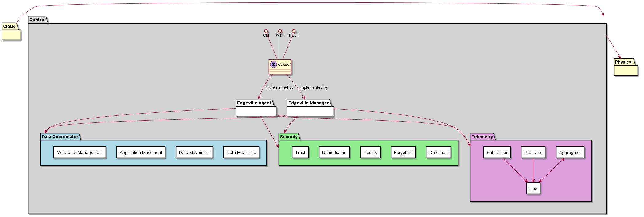Click the Data Coordinator package tab label
This screenshot has height=217, width=644.
[60, 137]
